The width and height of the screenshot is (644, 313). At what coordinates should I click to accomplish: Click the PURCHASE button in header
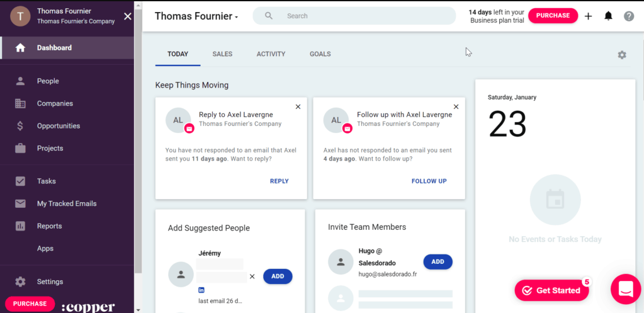[553, 16]
